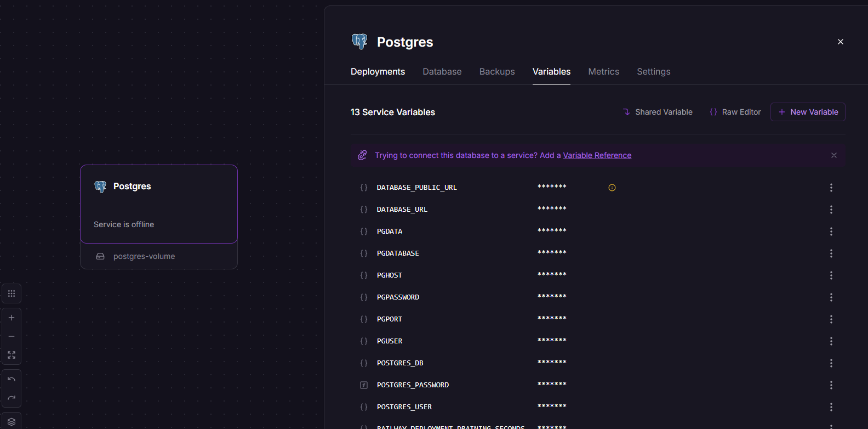The image size is (868, 429).
Task: Open the Raw Editor
Action: (x=735, y=112)
